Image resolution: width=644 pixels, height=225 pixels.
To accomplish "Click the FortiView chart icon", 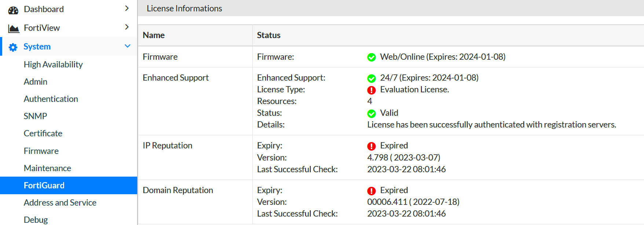I will [14, 29].
